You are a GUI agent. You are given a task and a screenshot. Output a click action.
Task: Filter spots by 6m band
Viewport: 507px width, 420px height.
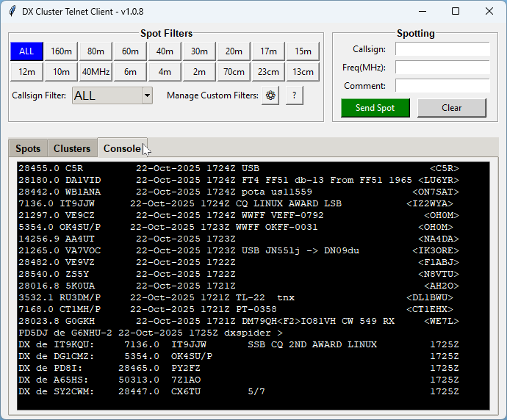click(130, 72)
